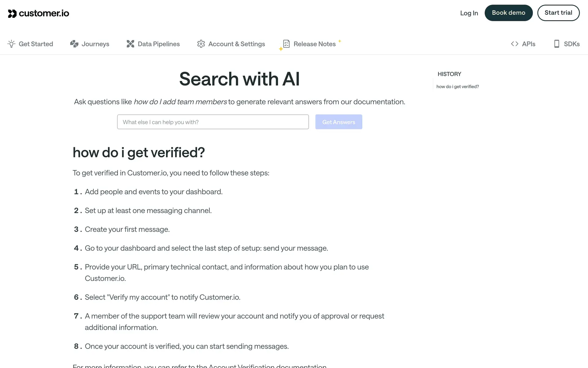Go to Account & Settings section
This screenshot has height=368, width=588.
(236, 44)
